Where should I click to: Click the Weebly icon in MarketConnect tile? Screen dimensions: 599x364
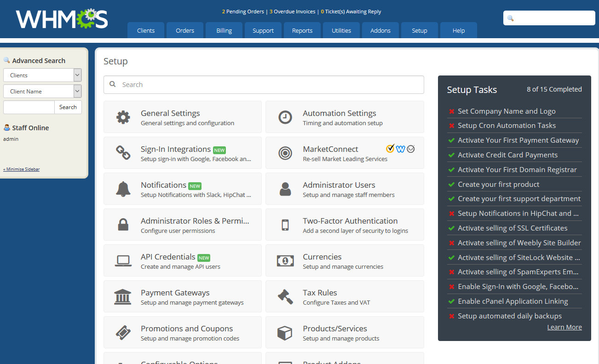[x=400, y=149]
